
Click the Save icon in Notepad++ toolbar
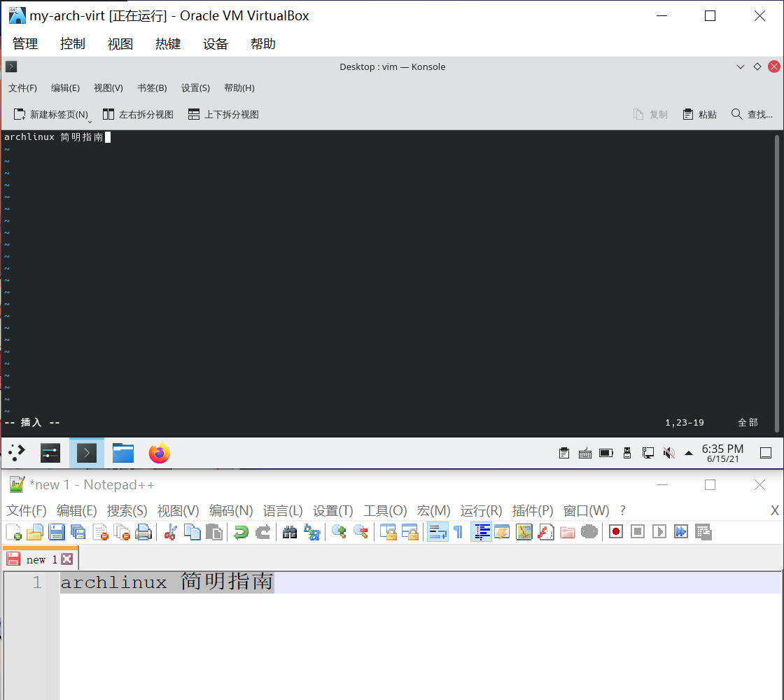(x=57, y=532)
